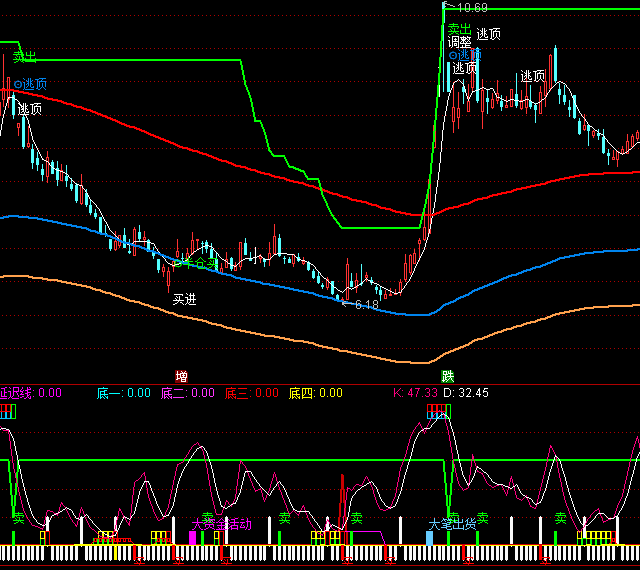Click the red 增 label on the axis
Image resolution: width=640 pixels, height=570 pixels.
click(181, 377)
